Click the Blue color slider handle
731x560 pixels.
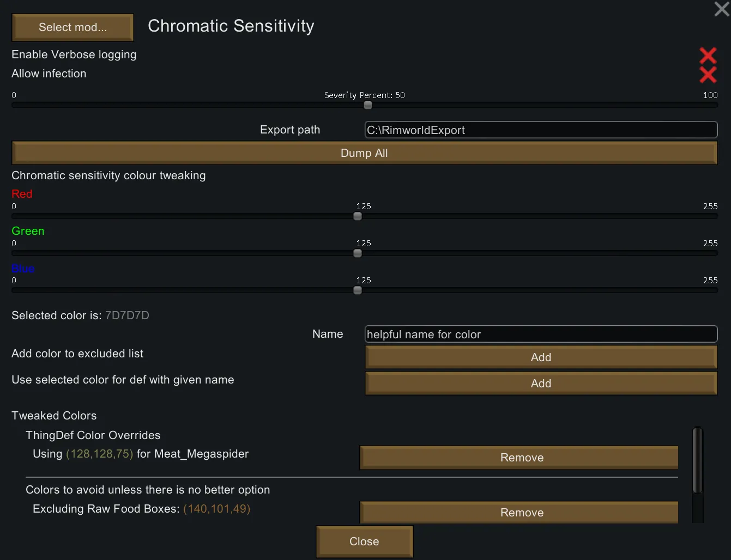point(358,290)
